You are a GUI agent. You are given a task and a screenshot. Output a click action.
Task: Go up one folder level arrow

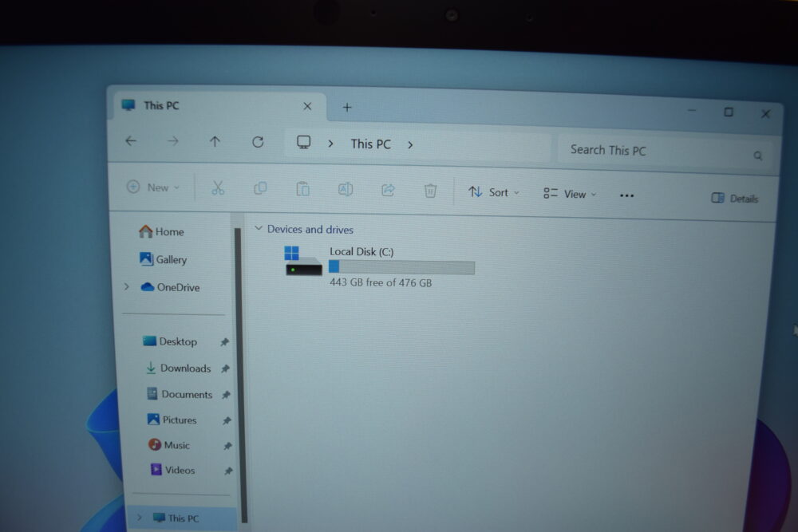pyautogui.click(x=215, y=141)
